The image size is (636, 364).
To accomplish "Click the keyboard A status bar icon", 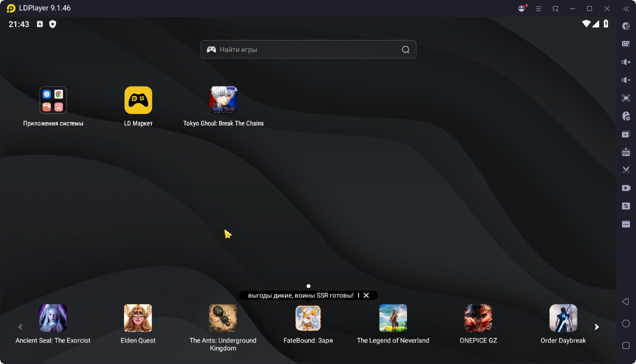I will tap(39, 24).
